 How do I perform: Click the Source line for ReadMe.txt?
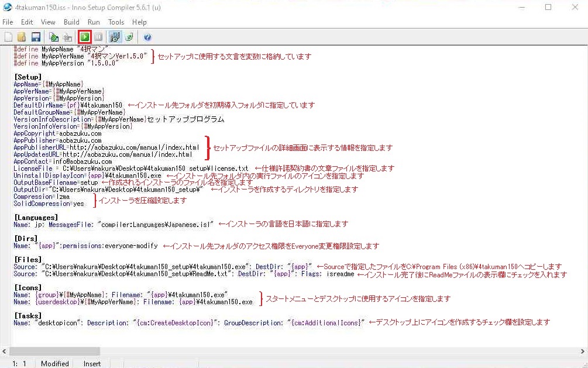(184, 274)
